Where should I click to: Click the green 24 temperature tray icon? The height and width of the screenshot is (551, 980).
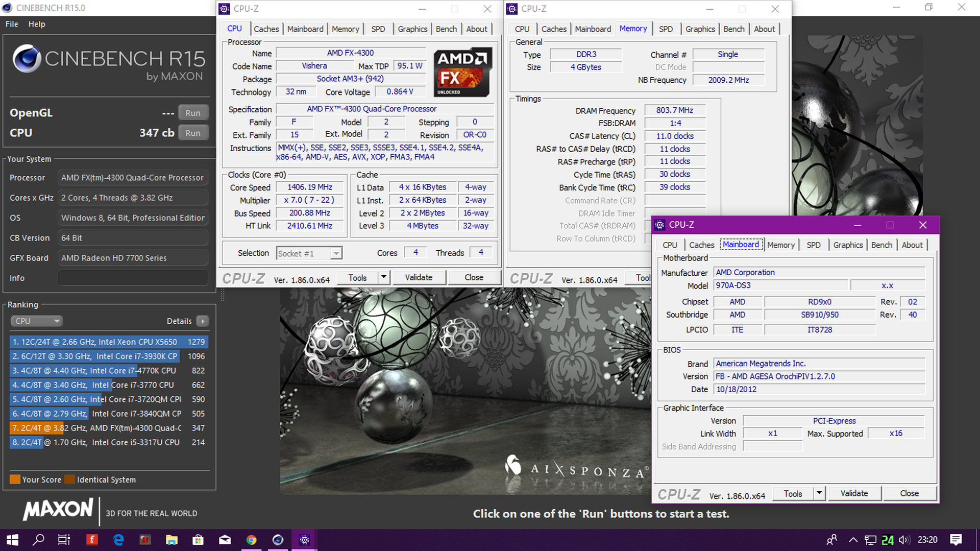point(888,540)
